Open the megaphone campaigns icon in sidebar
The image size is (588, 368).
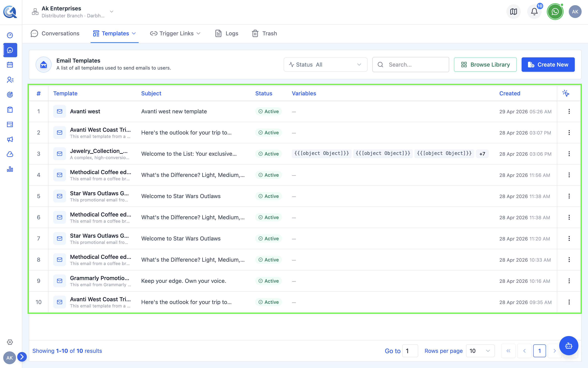coord(10,140)
